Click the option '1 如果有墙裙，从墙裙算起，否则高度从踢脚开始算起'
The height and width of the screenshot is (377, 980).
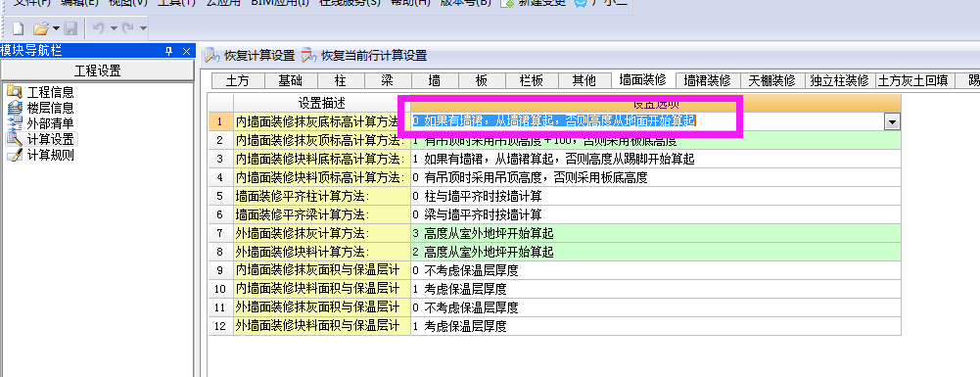(x=656, y=159)
